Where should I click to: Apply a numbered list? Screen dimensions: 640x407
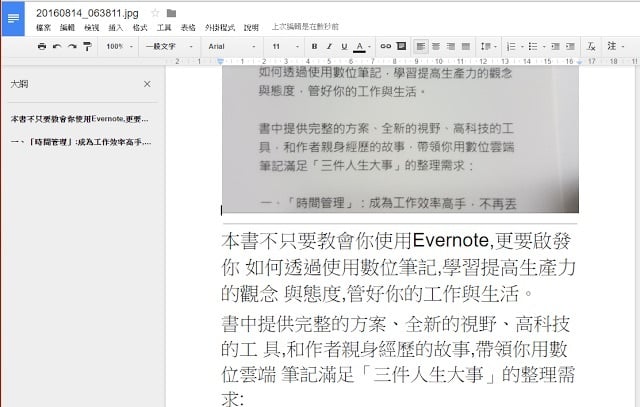[x=511, y=47]
